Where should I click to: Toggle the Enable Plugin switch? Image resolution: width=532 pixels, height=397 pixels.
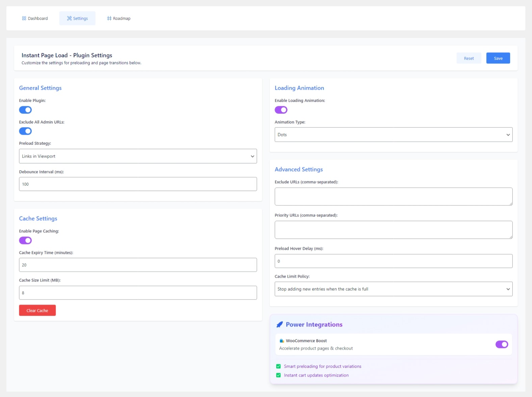[x=25, y=110]
